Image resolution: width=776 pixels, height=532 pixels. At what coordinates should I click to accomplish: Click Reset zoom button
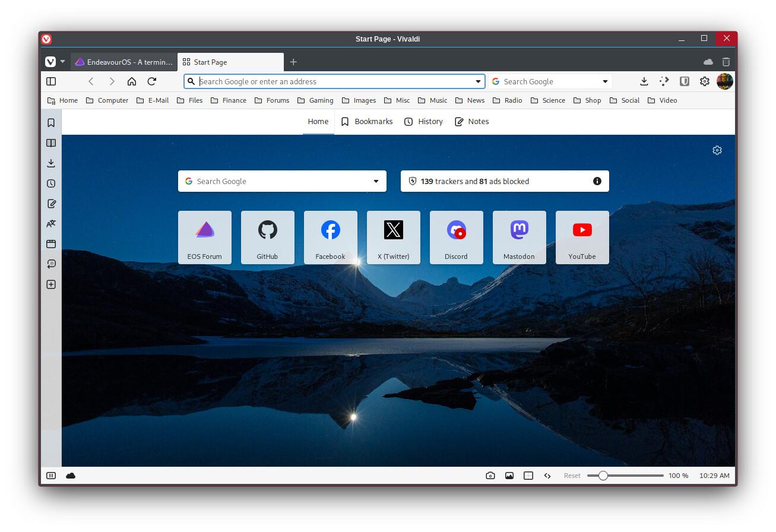pyautogui.click(x=572, y=476)
